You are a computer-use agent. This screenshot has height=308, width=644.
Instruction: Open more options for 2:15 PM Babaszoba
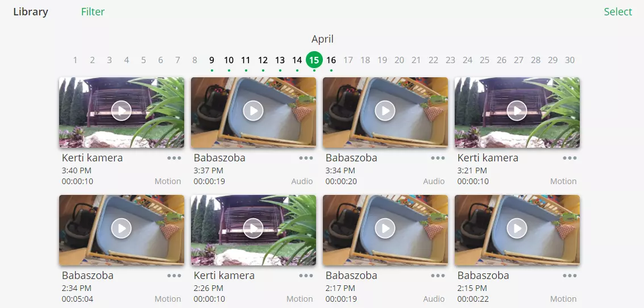pyautogui.click(x=570, y=276)
